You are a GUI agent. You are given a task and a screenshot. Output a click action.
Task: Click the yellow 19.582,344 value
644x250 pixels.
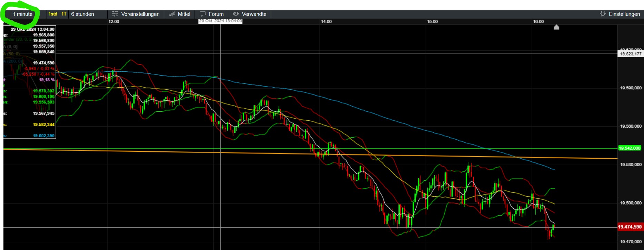[43, 124]
